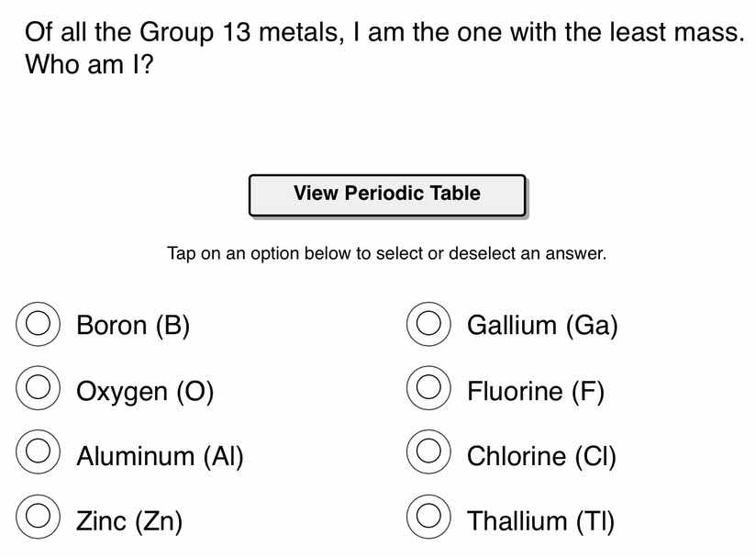Select the Gallium (Ga) answer option

(x=428, y=325)
